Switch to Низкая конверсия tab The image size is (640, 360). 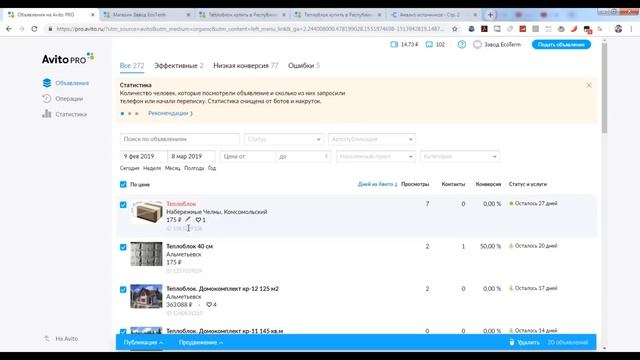pos(246,66)
